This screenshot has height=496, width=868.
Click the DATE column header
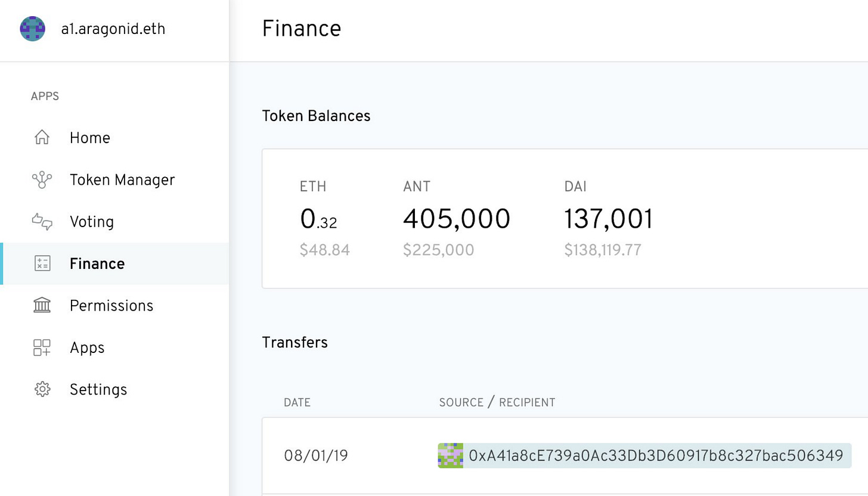coord(297,402)
